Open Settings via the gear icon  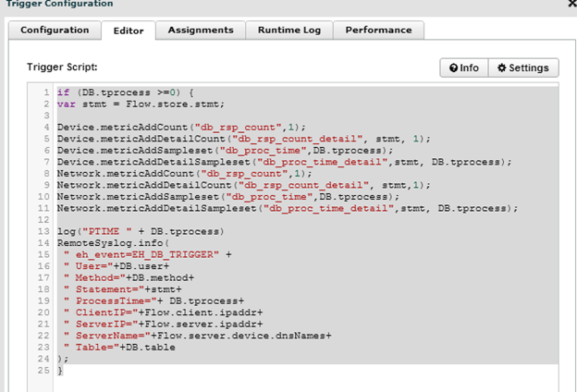click(523, 67)
